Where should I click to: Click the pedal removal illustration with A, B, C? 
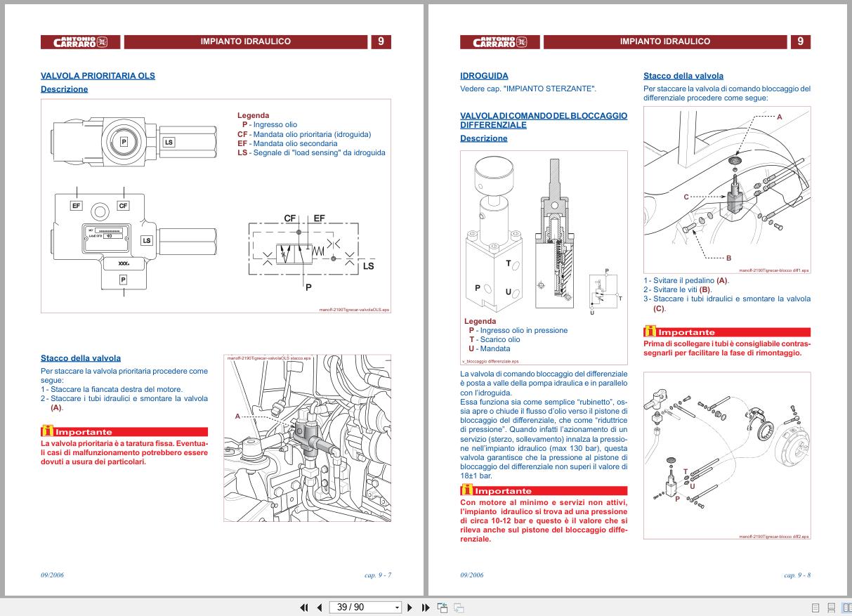[727, 190]
